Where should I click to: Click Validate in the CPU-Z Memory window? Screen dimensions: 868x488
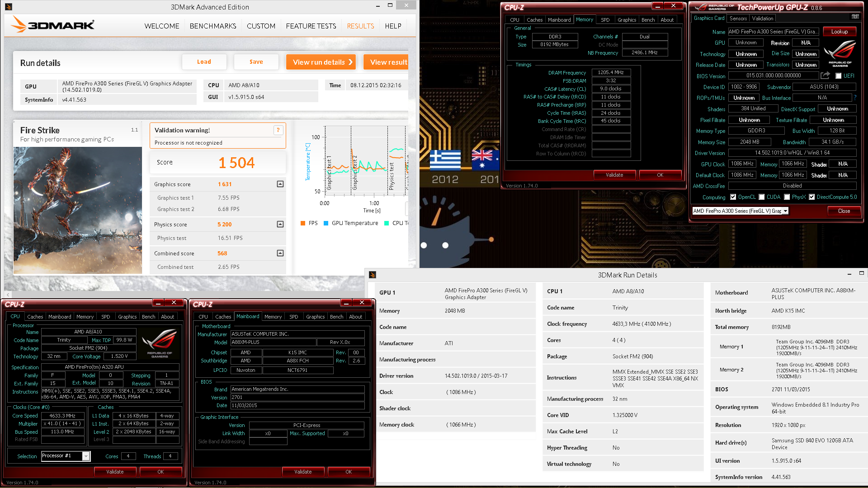coord(614,175)
